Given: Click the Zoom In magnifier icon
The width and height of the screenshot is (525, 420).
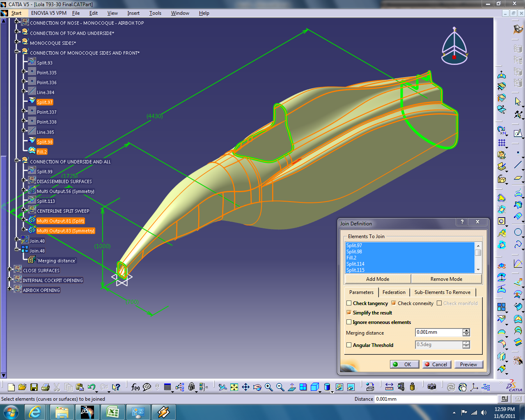Looking at the screenshot, I should 269,387.
